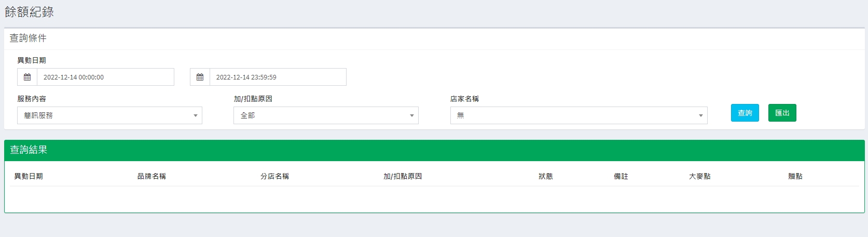This screenshot has height=237, width=868.
Task: Click the 贈點 column header
Action: (x=795, y=176)
